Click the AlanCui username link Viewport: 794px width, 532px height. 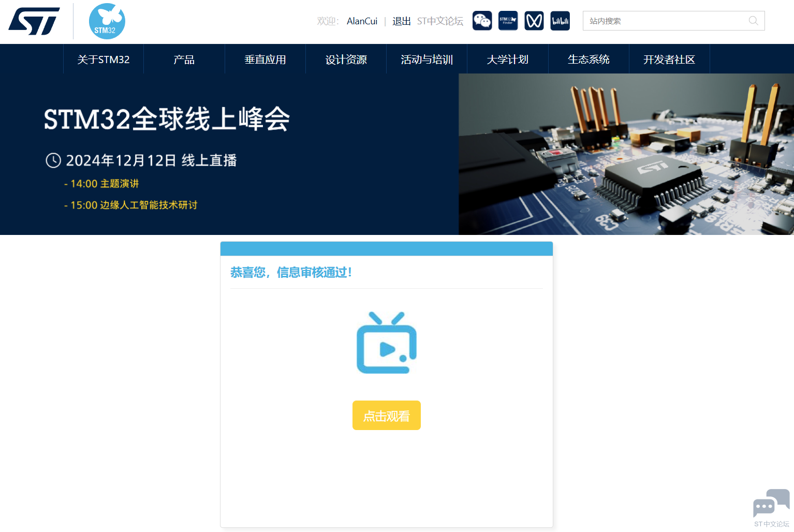[362, 21]
